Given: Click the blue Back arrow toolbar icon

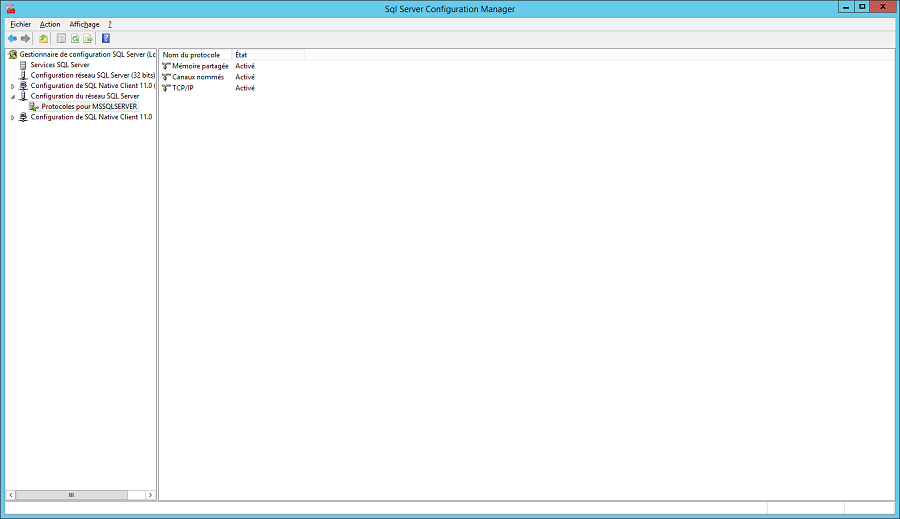Looking at the screenshot, I should pos(12,38).
